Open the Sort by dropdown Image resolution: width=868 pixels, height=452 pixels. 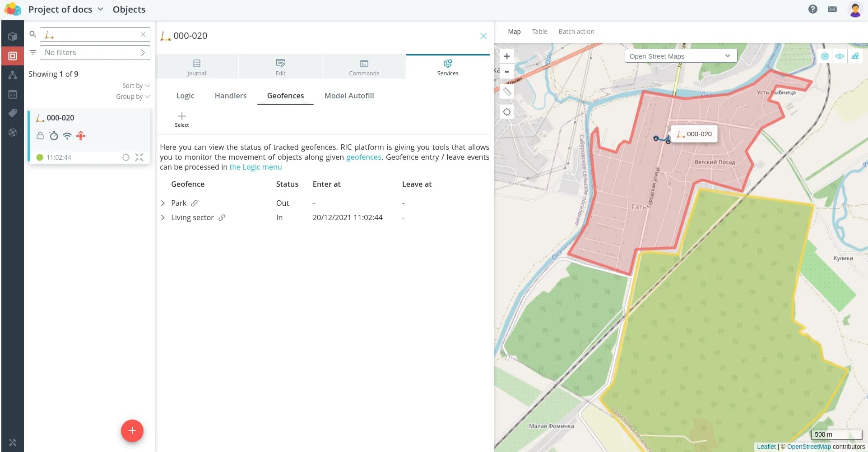point(136,86)
